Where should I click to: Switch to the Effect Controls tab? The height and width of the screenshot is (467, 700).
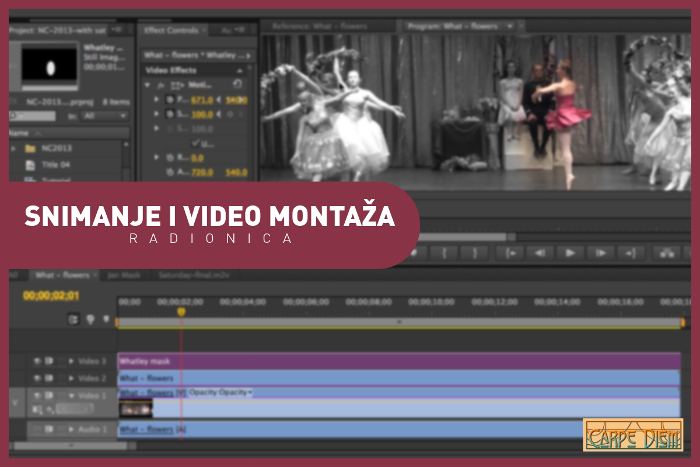(x=171, y=30)
